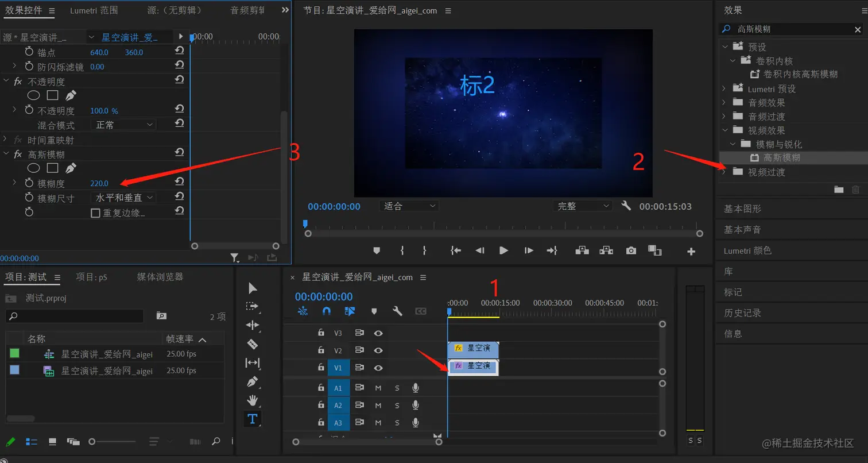The height and width of the screenshot is (463, 868).
Task: Solo audio track A2
Action: tap(397, 406)
